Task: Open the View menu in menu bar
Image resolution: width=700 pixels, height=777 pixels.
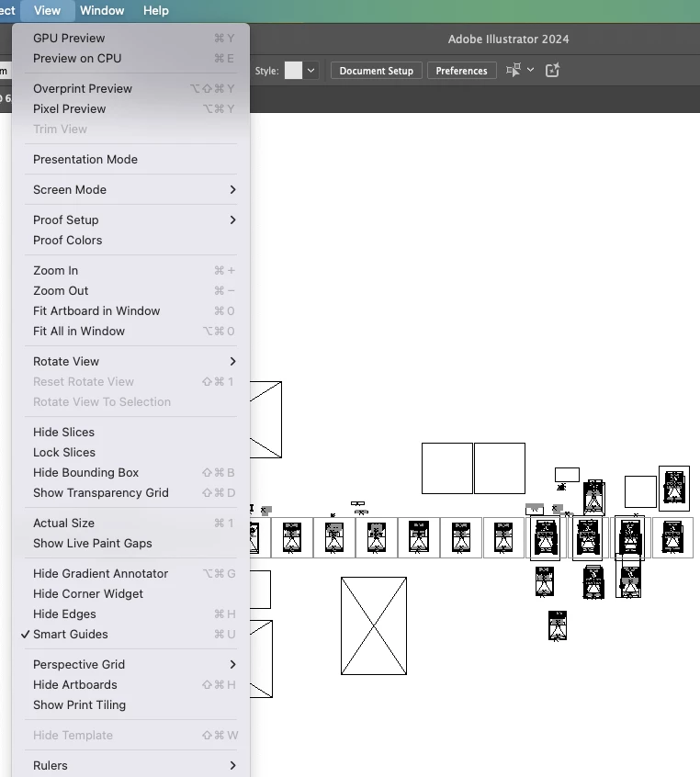Action: (x=47, y=10)
